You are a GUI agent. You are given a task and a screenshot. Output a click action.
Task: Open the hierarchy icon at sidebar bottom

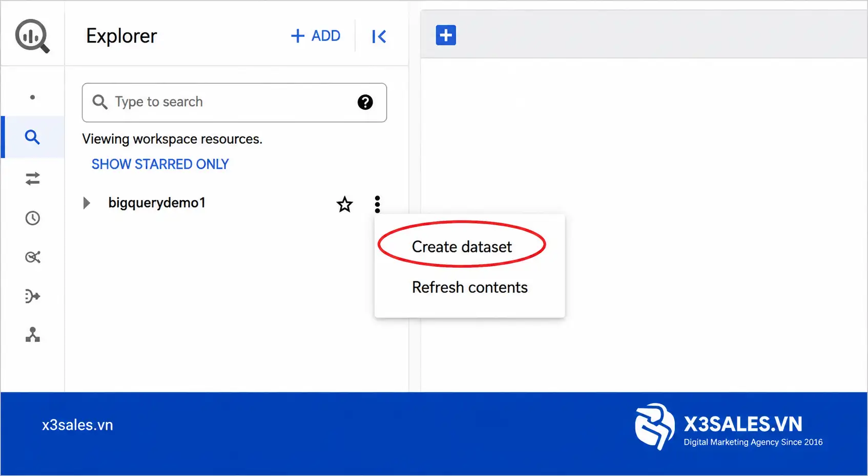pyautogui.click(x=32, y=335)
